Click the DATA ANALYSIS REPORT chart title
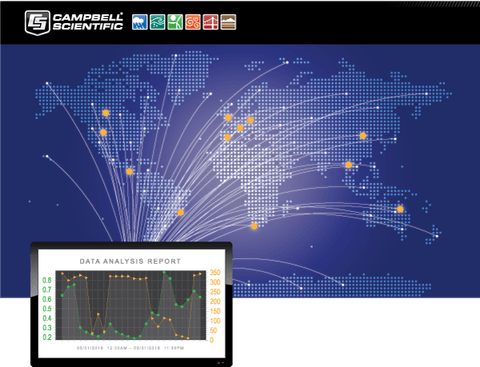 point(130,261)
